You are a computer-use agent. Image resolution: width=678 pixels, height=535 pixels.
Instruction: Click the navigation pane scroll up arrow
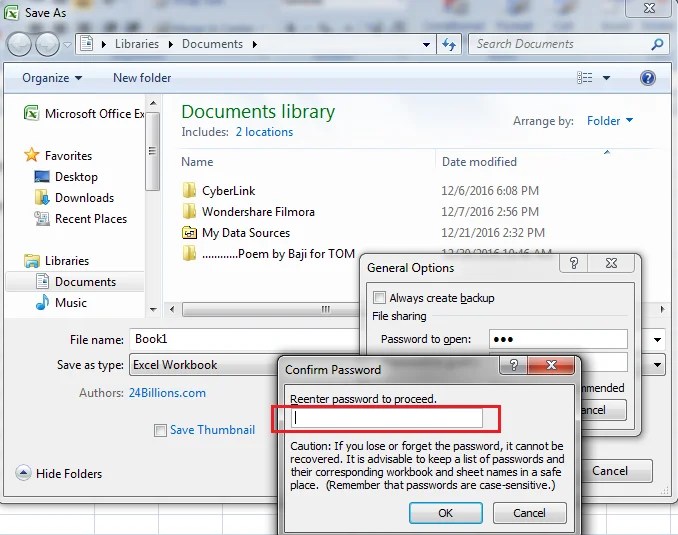(x=153, y=103)
